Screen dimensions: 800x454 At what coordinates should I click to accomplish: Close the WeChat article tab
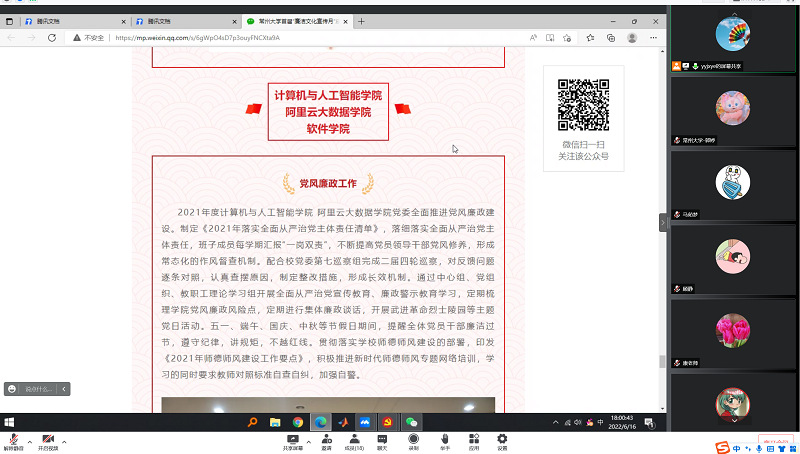click(345, 21)
